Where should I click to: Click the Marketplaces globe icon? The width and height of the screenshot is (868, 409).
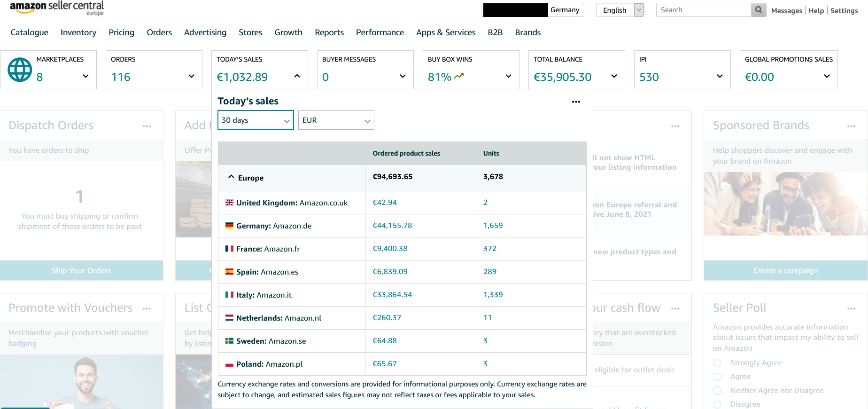(20, 70)
